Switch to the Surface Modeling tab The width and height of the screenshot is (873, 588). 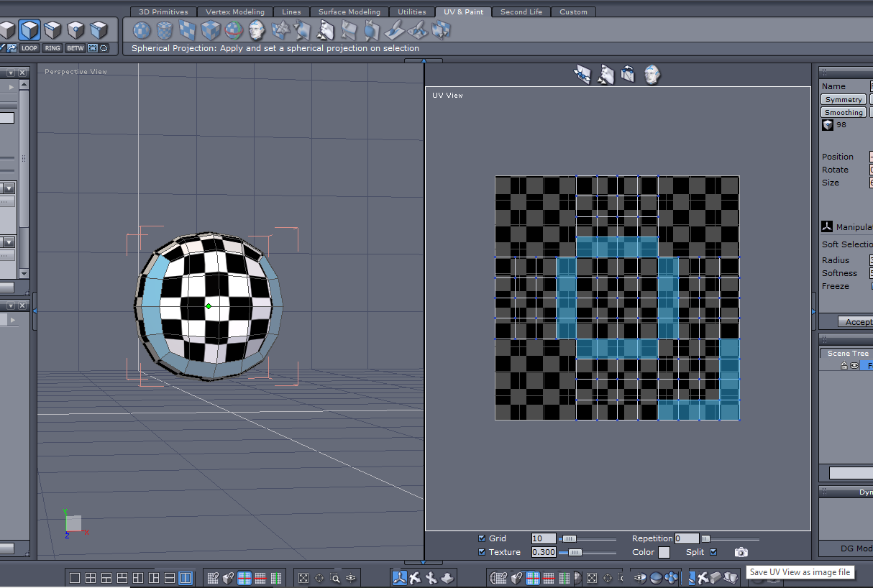click(x=348, y=12)
